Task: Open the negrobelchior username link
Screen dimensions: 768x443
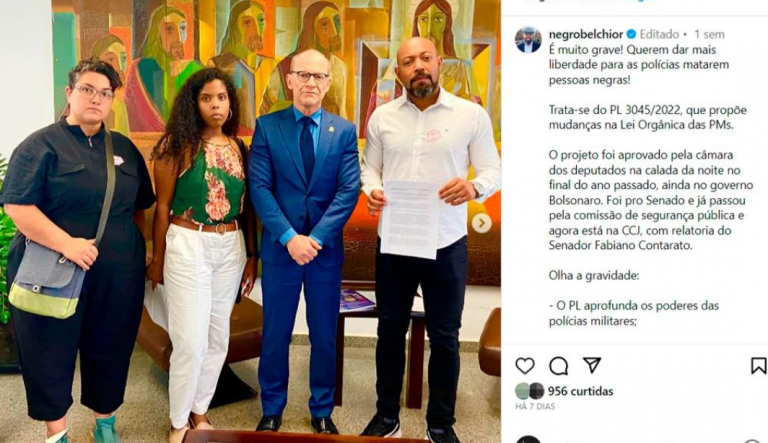Action: pos(586,34)
